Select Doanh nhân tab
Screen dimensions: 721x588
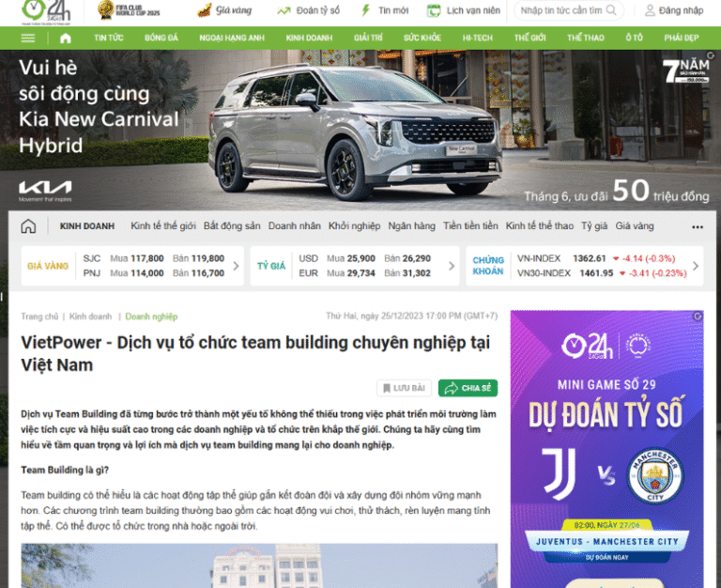pos(294,226)
